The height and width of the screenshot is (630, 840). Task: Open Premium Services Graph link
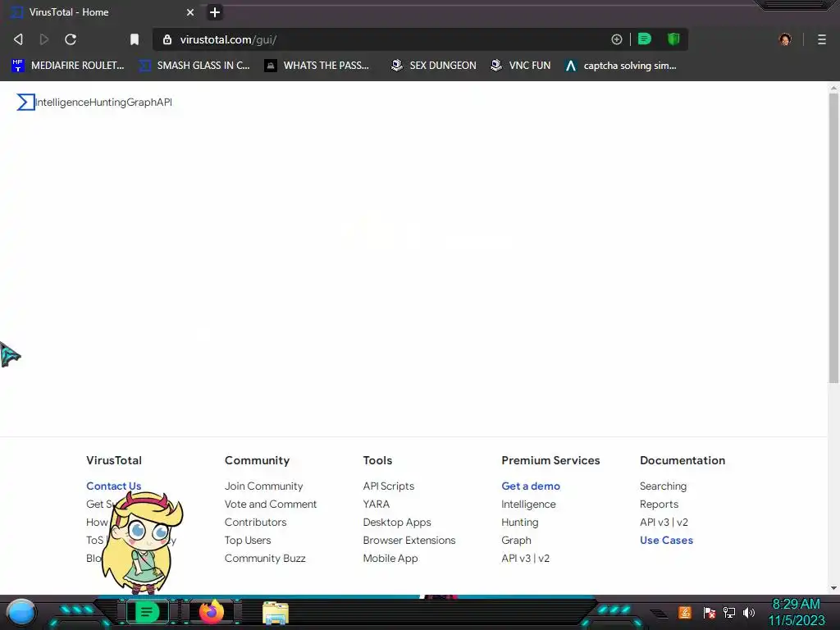click(x=516, y=540)
